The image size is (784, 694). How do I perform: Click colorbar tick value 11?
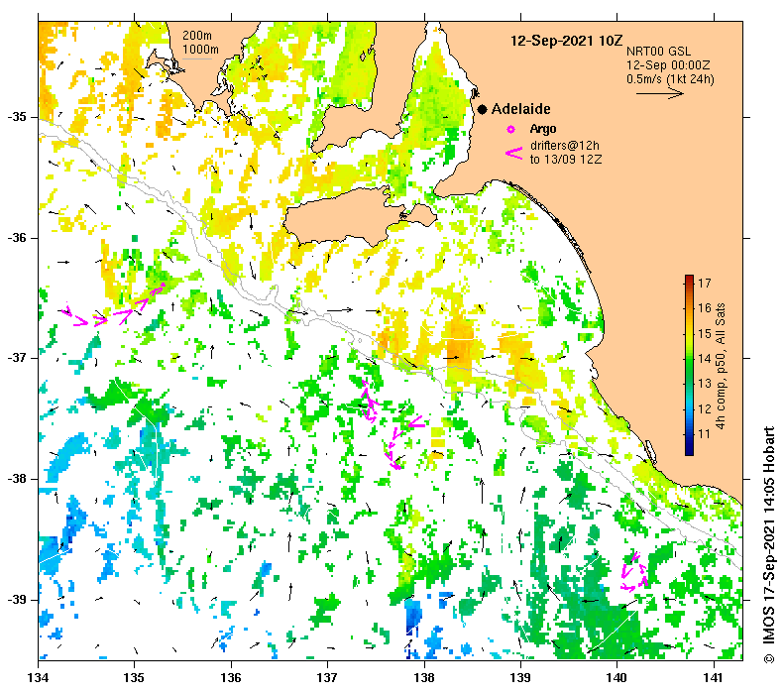(x=705, y=433)
